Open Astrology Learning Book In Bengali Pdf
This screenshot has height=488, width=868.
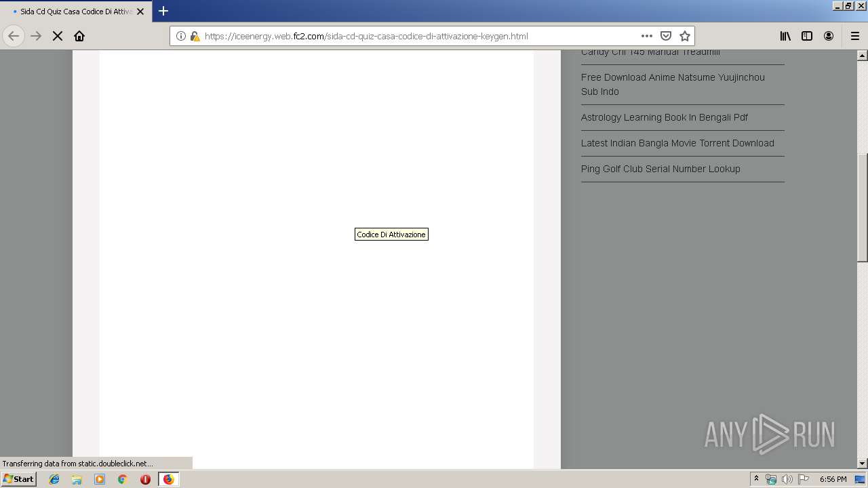(665, 117)
